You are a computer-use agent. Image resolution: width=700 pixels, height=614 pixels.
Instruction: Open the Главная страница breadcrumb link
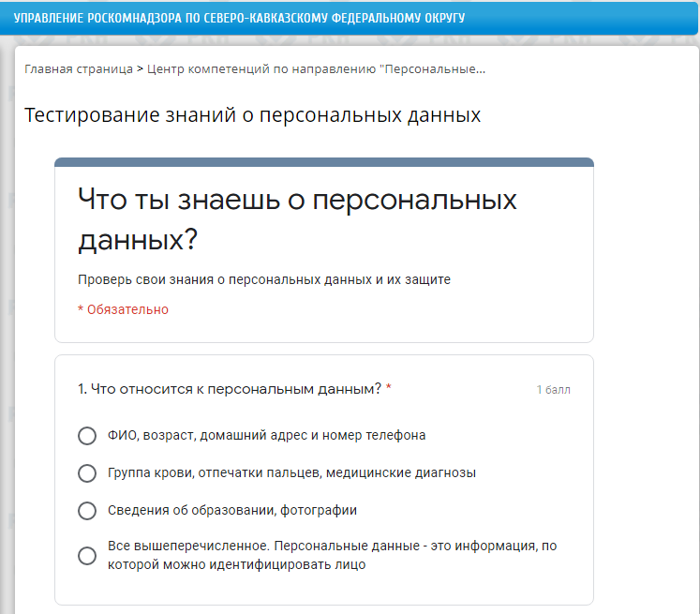point(79,69)
